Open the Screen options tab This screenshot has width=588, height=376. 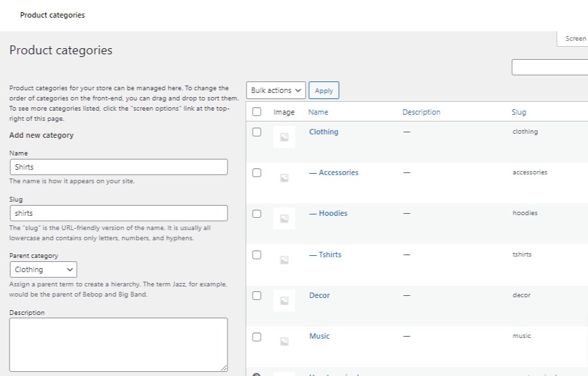574,39
